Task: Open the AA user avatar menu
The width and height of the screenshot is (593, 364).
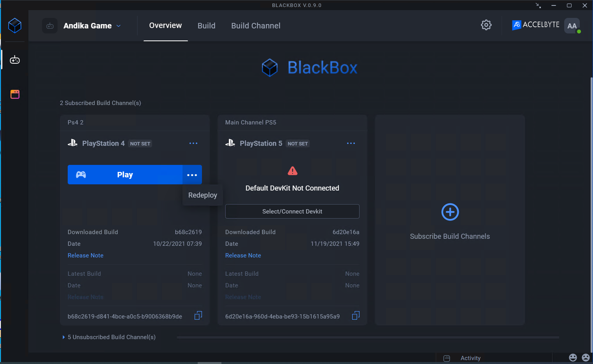Action: click(572, 26)
